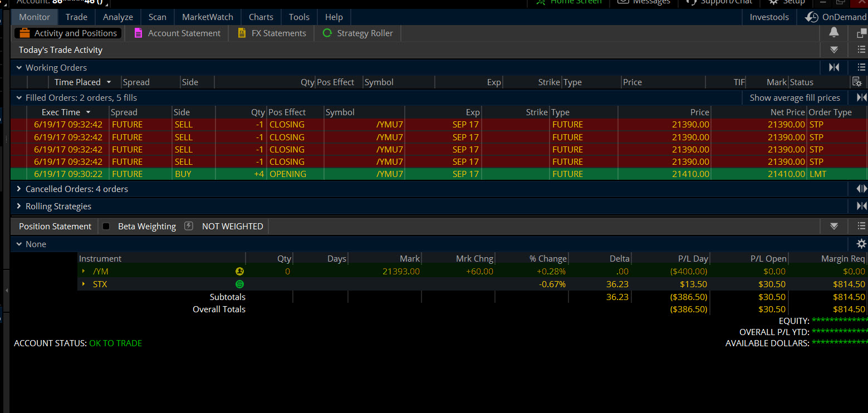868x413 pixels.
Task: Click the Today's Trade Activity header
Action: pos(61,50)
